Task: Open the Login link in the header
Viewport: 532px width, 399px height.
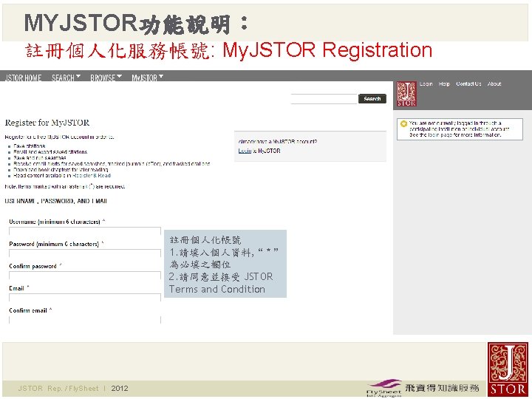Action: 426,83
